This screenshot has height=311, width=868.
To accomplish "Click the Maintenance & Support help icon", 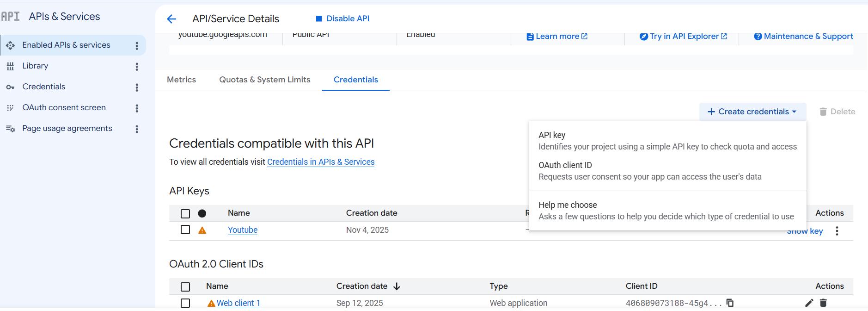I will pyautogui.click(x=758, y=36).
